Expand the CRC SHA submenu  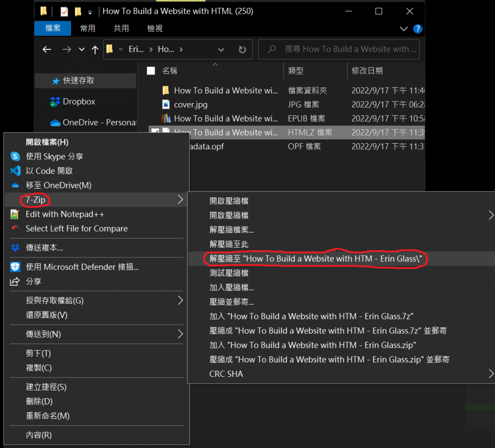click(491, 374)
